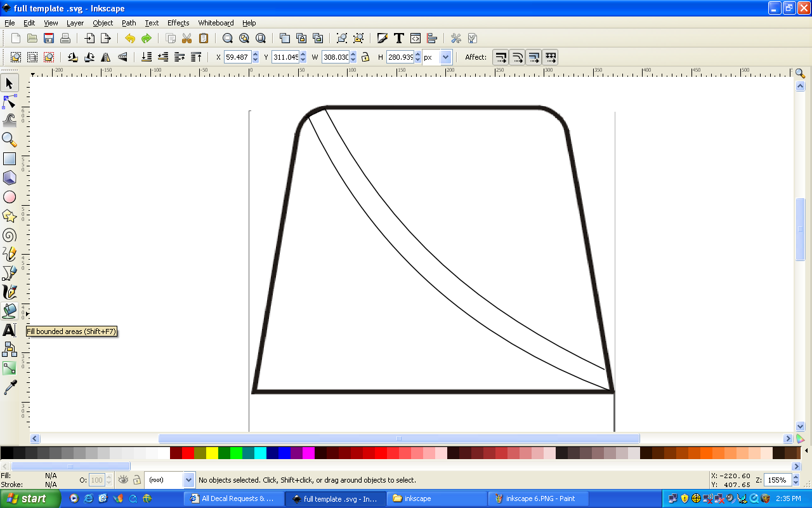The image size is (812, 508).
Task: Flip selected object horizontally
Action: point(105,57)
